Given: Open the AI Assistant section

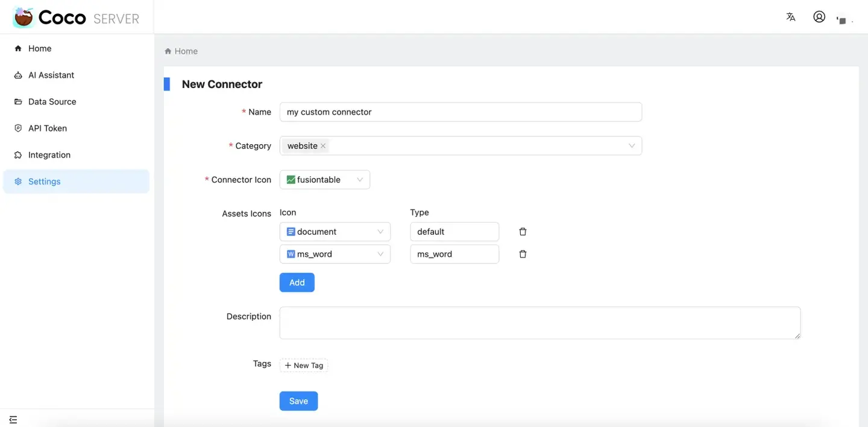Looking at the screenshot, I should coord(51,75).
